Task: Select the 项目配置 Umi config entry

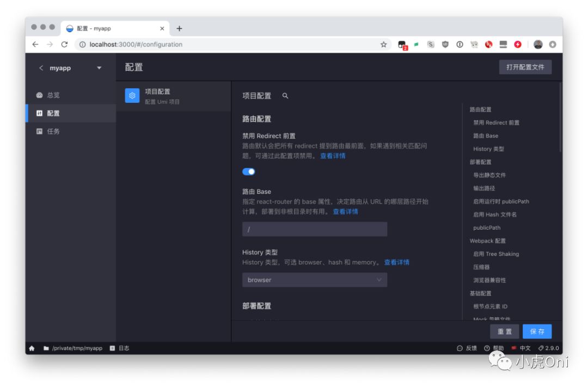Action: (x=173, y=96)
